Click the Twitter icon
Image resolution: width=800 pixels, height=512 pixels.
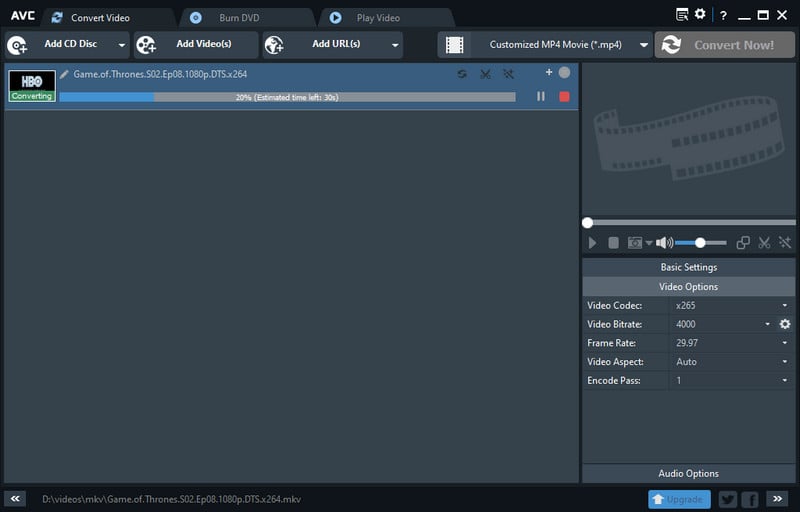click(x=728, y=499)
